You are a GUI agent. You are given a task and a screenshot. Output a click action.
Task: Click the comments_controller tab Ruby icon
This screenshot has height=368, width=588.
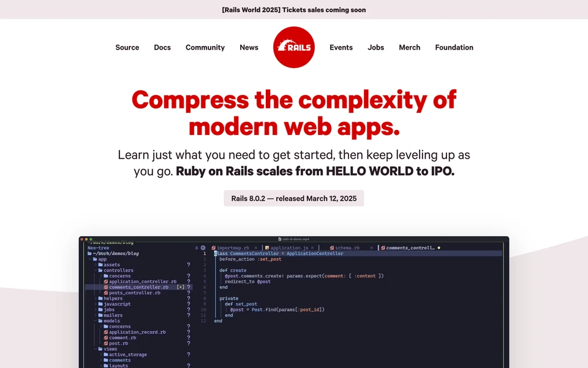click(x=383, y=248)
